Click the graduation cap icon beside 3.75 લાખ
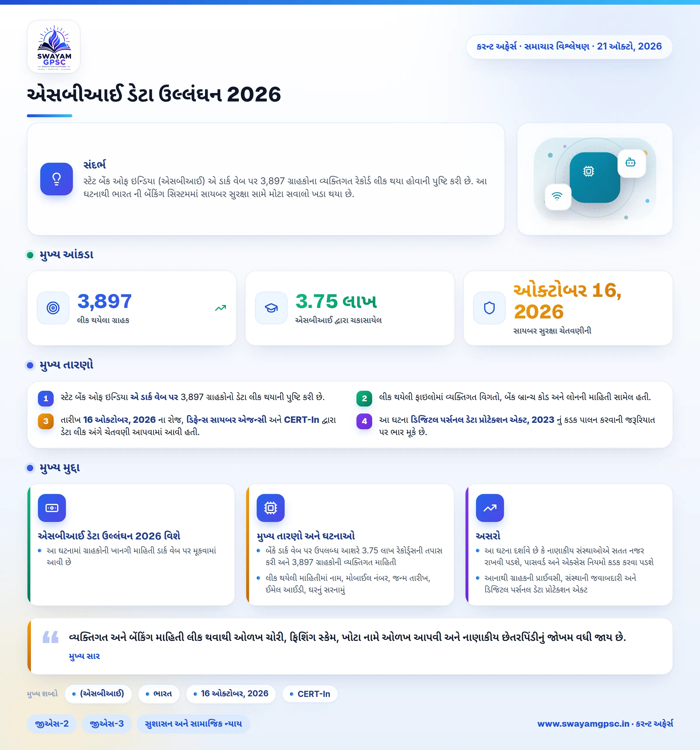 pyautogui.click(x=271, y=308)
